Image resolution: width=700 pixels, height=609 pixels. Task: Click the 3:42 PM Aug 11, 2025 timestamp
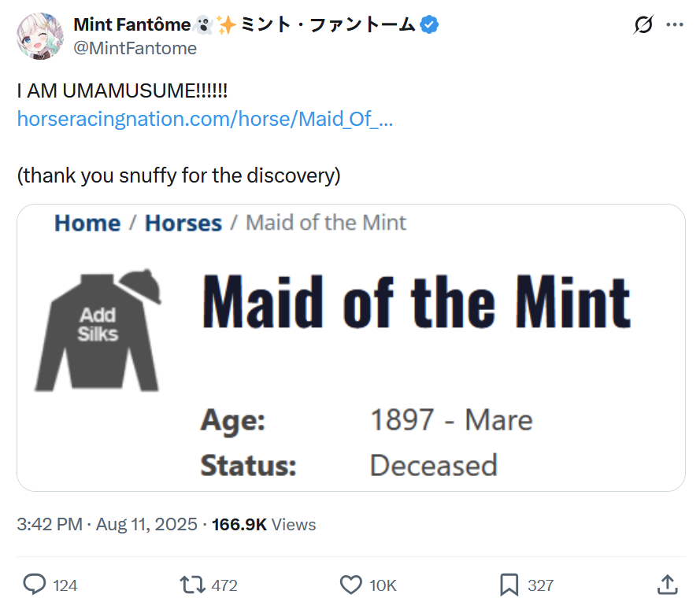click(107, 524)
